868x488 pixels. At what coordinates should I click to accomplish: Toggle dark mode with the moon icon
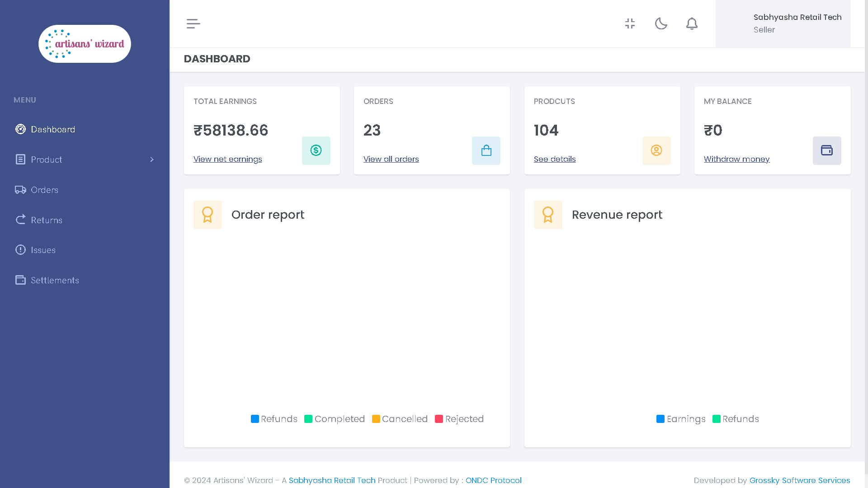[661, 23]
